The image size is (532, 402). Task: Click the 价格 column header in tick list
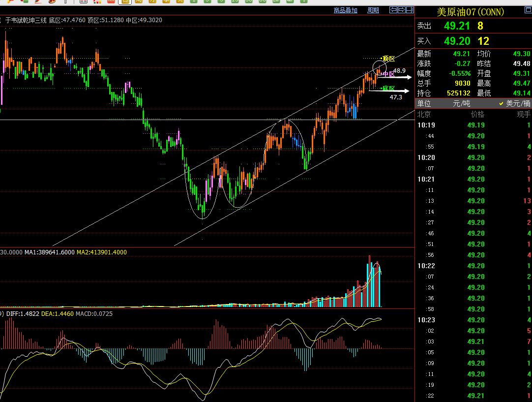(477, 114)
